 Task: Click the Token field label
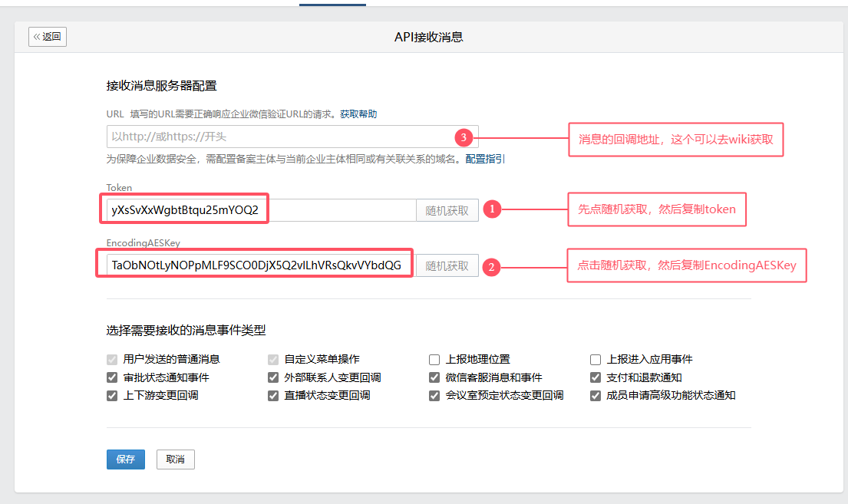click(119, 188)
